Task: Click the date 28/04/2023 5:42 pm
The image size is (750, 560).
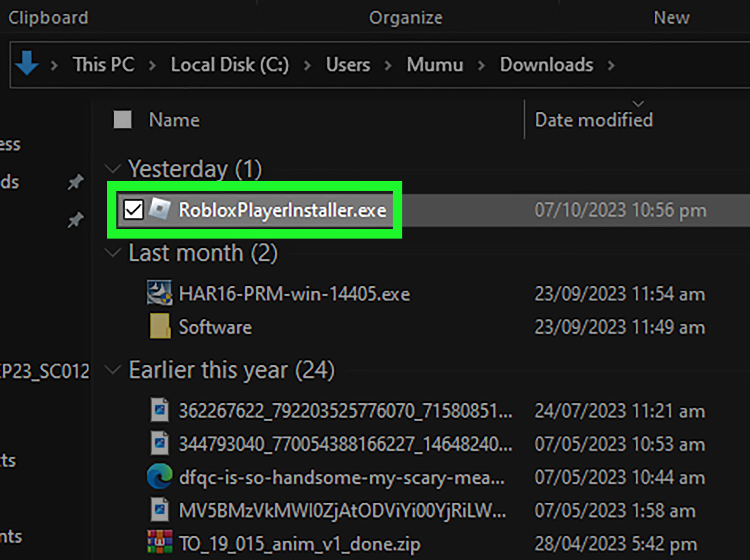Action: tap(616, 544)
